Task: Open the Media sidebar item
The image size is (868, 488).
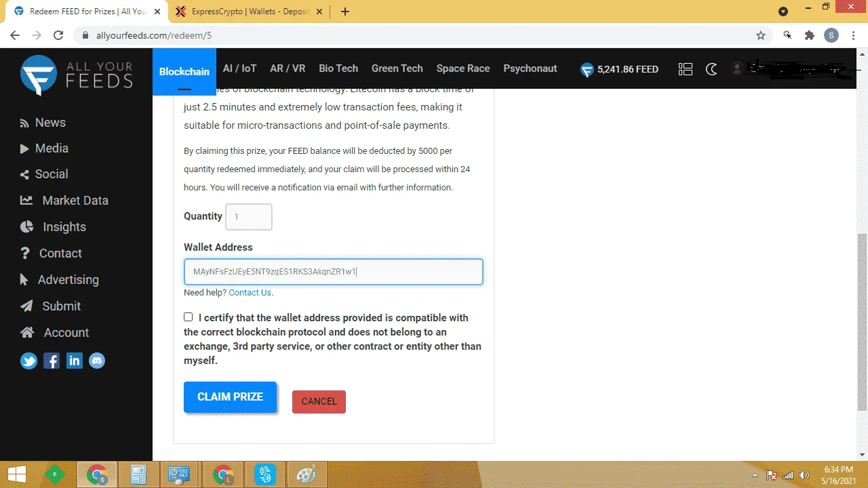Action: (x=45, y=148)
